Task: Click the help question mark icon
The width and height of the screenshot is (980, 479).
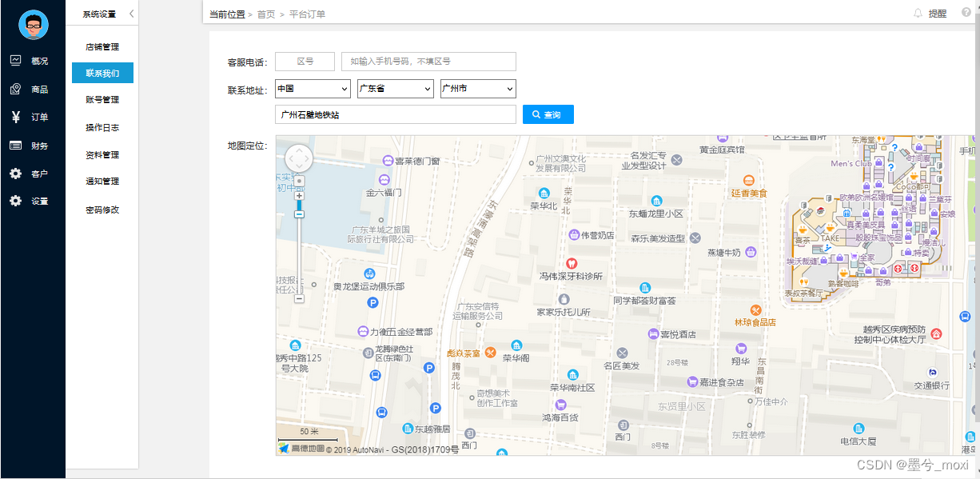Action: click(966, 13)
